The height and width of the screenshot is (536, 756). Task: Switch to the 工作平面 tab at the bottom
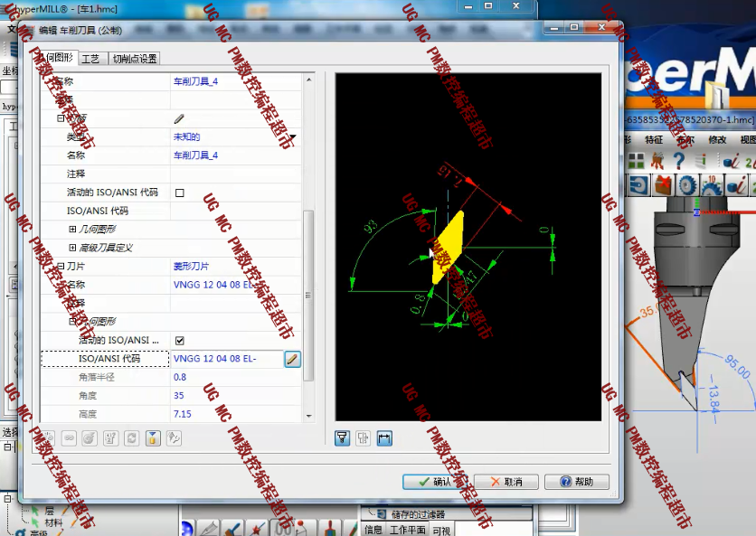click(407, 530)
